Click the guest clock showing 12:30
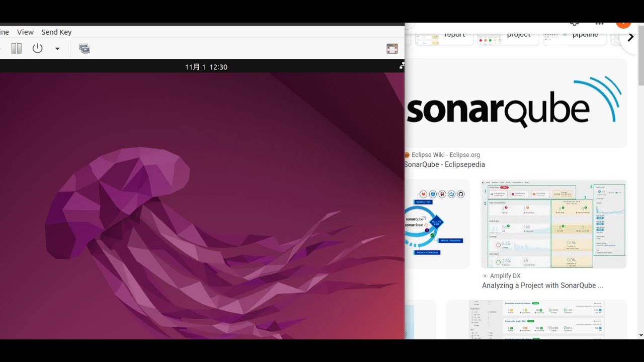The image size is (644, 362). click(x=206, y=67)
